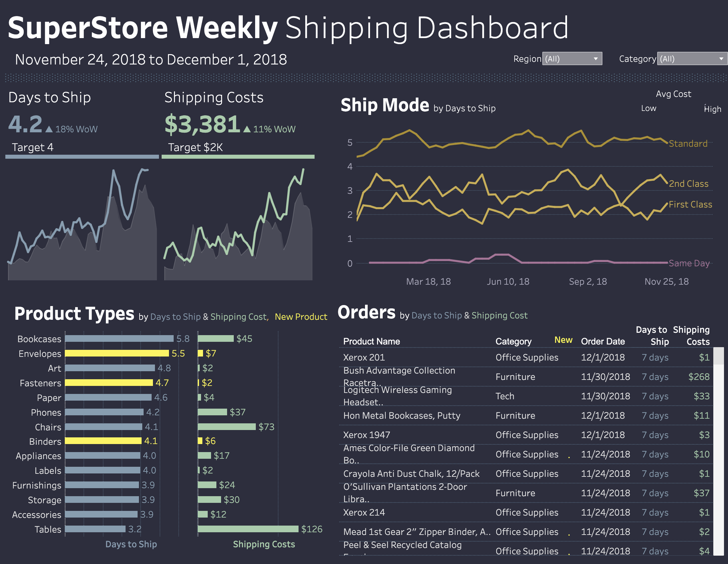This screenshot has height=564, width=728.
Task: Select Ames Color-File Green Diamond Bo.. row
Action: point(526,454)
